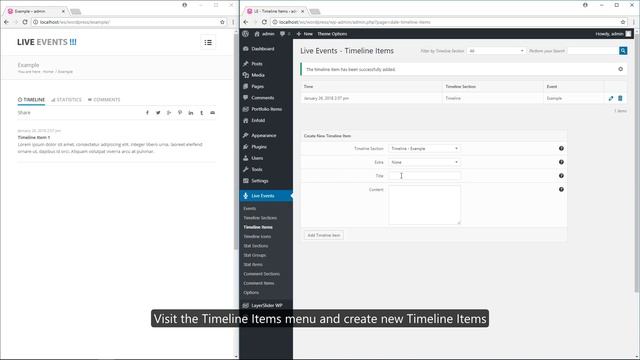
Task: Click the Add Timeline Item button
Action: point(324,235)
